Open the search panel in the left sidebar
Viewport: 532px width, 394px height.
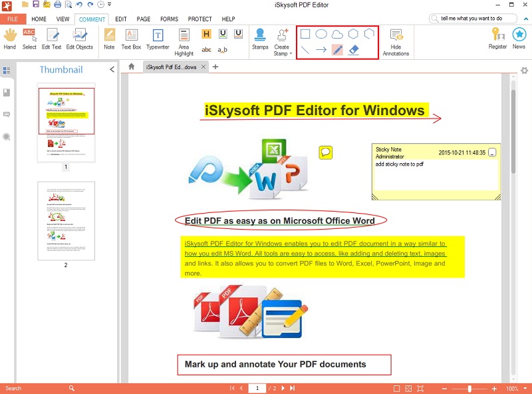point(7,137)
